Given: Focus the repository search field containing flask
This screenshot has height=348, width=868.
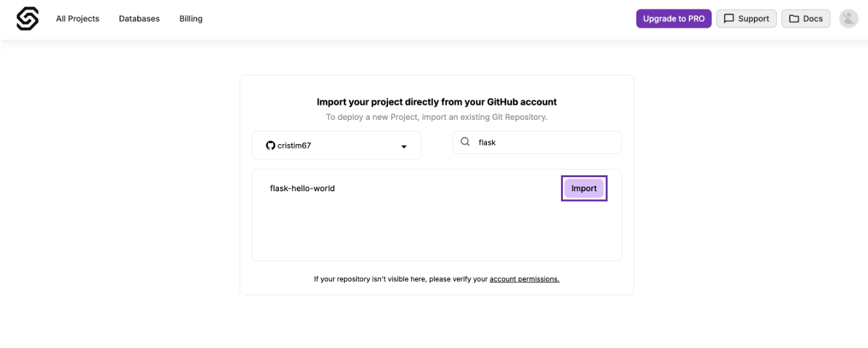Looking at the screenshot, I should click(537, 142).
